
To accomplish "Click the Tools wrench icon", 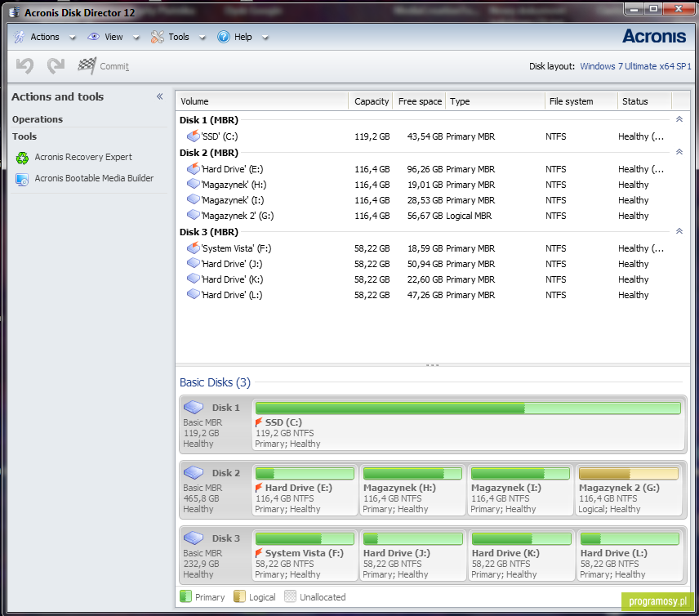I will (x=157, y=37).
